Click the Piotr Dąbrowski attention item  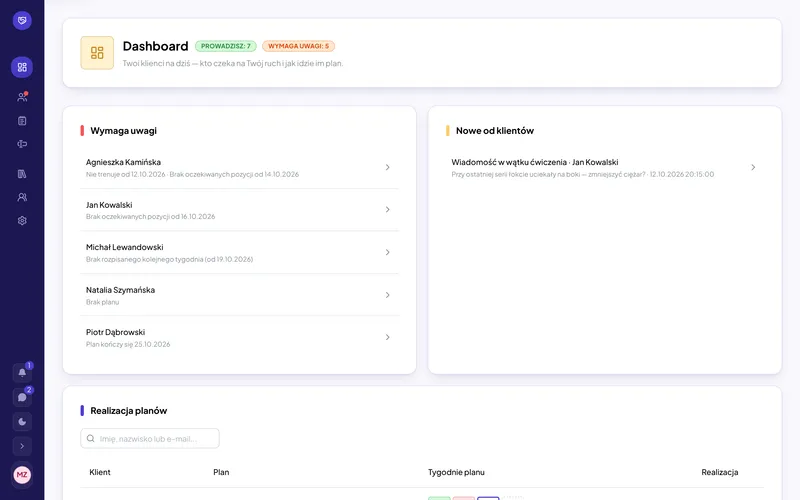239,337
